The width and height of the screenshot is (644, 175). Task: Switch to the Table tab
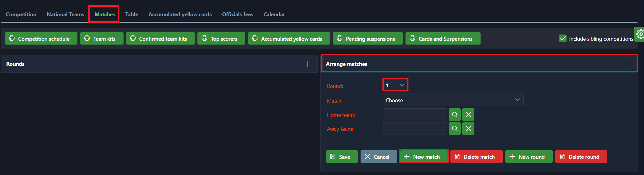132,14
